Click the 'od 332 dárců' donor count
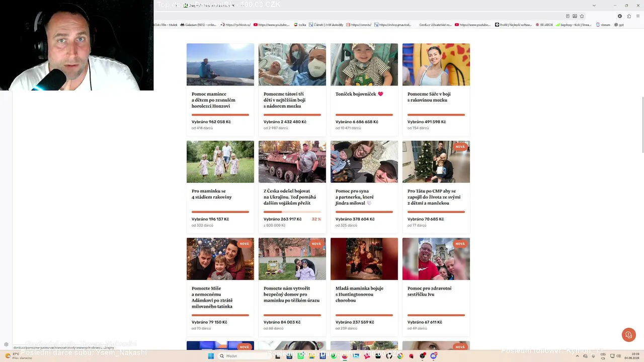The image size is (644, 362). 202,225
